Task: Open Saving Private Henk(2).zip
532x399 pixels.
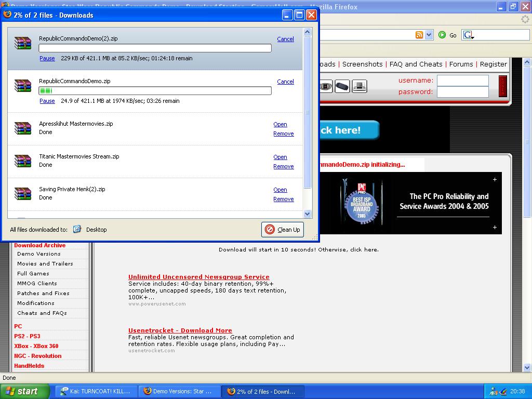Action: (x=280, y=190)
